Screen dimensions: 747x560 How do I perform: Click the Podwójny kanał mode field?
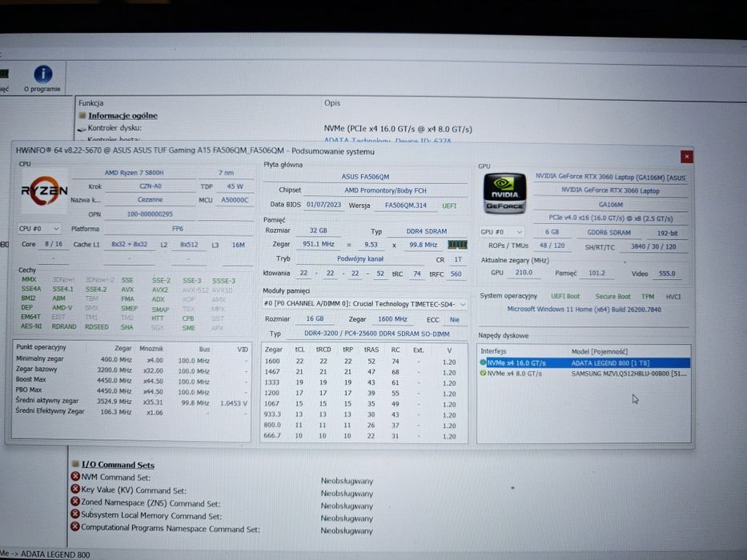[x=360, y=259]
